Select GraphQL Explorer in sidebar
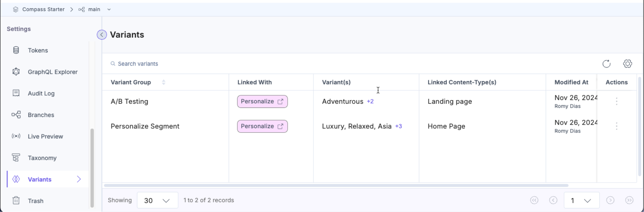The height and width of the screenshot is (212, 644). pos(53,72)
